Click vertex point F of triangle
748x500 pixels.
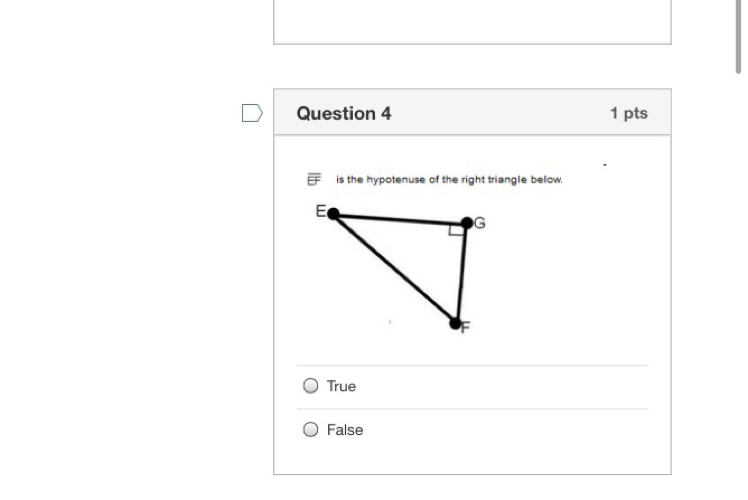[455, 323]
